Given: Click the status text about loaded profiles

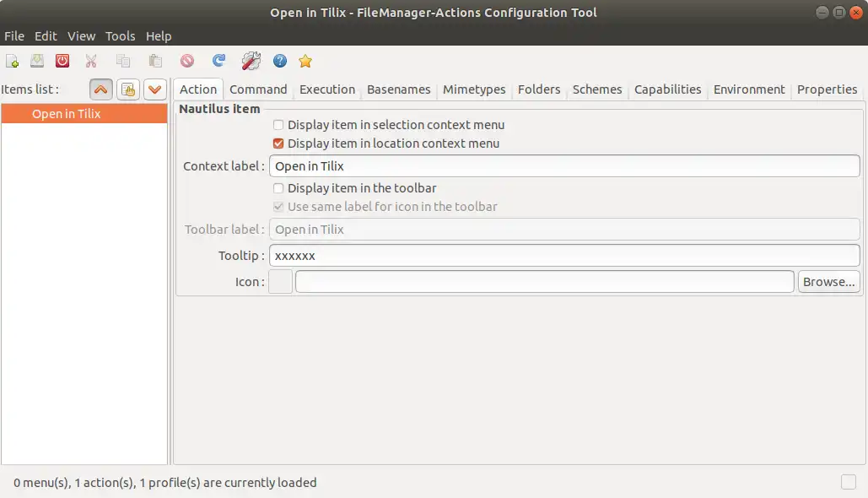Looking at the screenshot, I should pos(165,483).
